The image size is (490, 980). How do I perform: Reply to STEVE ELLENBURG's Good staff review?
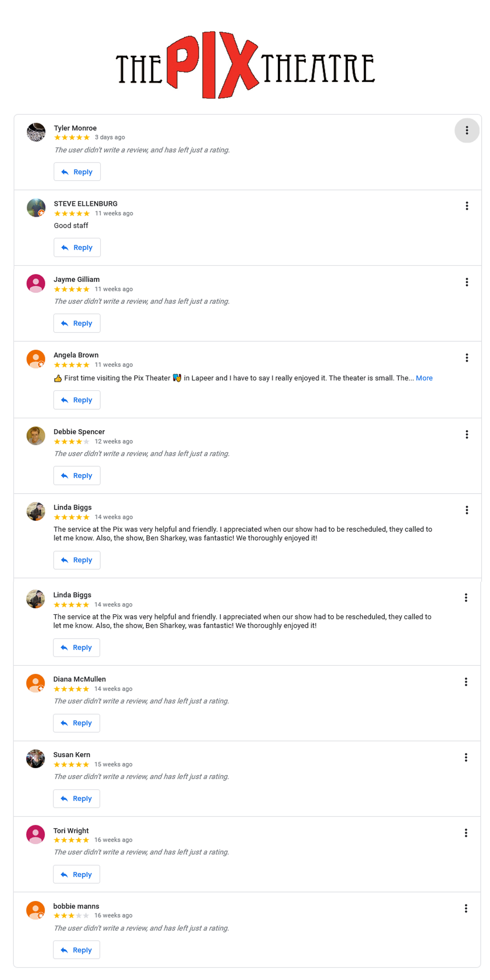pos(77,248)
